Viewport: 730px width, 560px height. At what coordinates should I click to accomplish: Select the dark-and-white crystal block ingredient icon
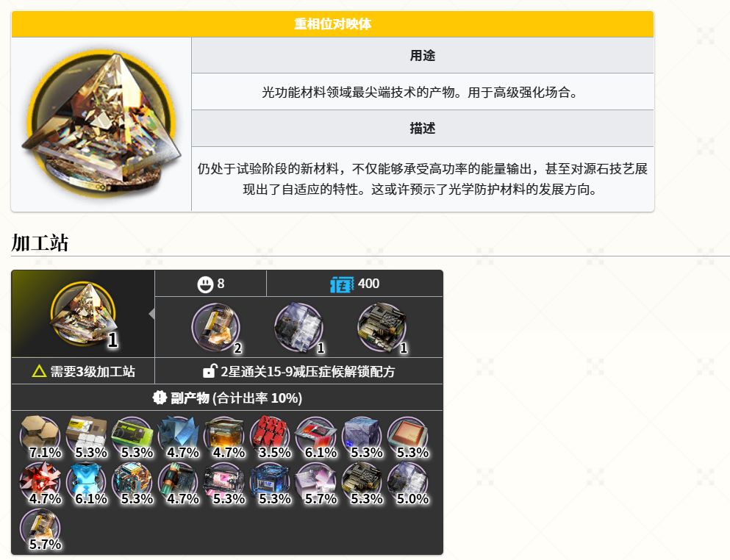pyautogui.click(x=298, y=326)
